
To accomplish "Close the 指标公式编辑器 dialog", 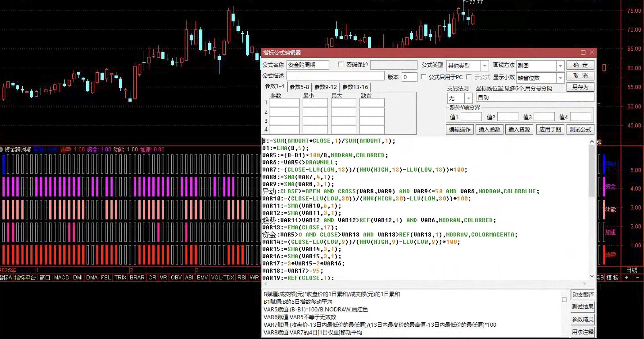I will pos(592,53).
